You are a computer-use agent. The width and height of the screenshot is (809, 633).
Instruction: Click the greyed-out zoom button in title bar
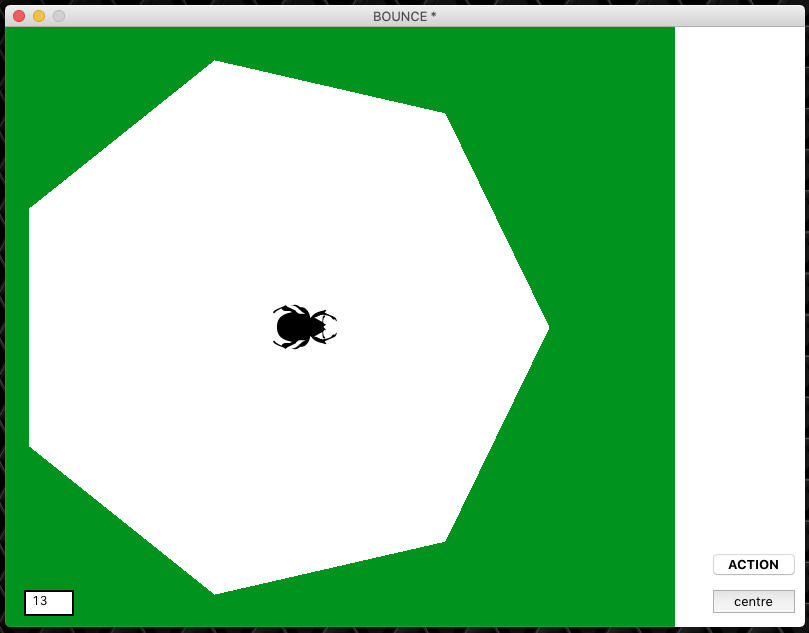[59, 16]
